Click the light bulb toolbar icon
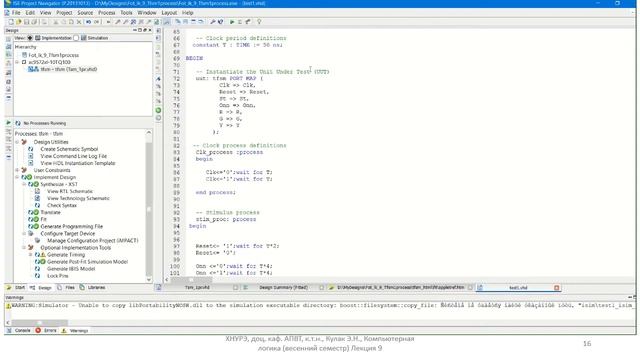 click(259, 22)
